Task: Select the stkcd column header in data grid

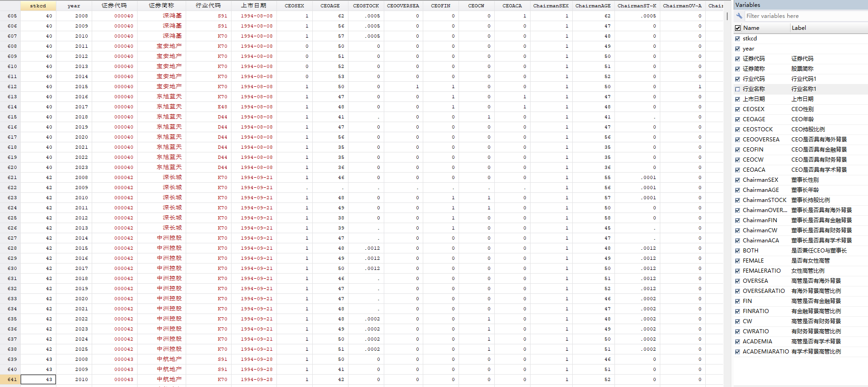Action: pyautogui.click(x=38, y=6)
